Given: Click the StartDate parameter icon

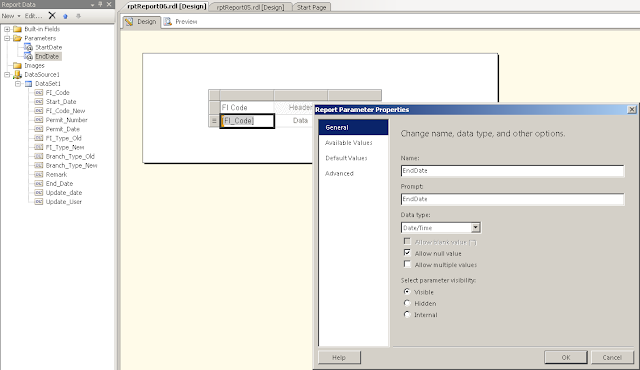Looking at the screenshot, I should tap(28, 47).
